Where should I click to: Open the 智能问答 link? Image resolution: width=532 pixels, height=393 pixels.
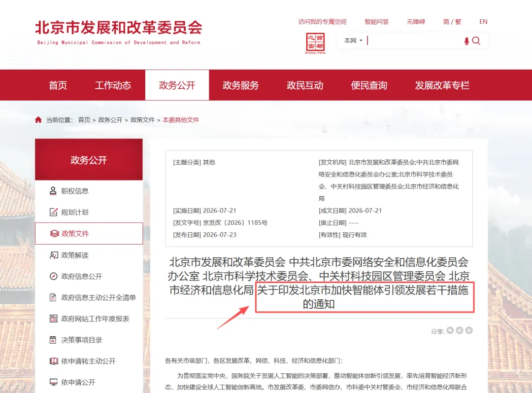tap(377, 22)
